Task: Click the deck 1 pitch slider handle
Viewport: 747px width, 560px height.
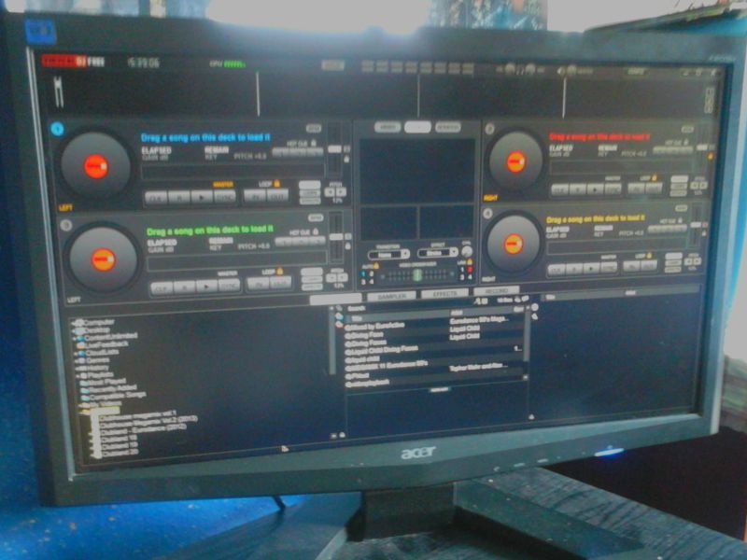Action: [335, 149]
